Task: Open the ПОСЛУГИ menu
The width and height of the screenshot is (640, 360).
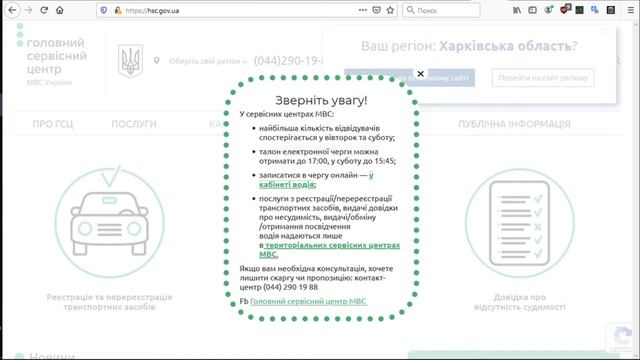Action: (x=134, y=124)
